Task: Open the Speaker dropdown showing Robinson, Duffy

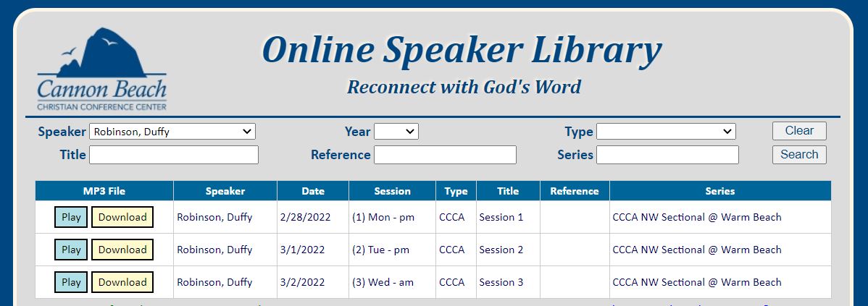Action: tap(172, 132)
